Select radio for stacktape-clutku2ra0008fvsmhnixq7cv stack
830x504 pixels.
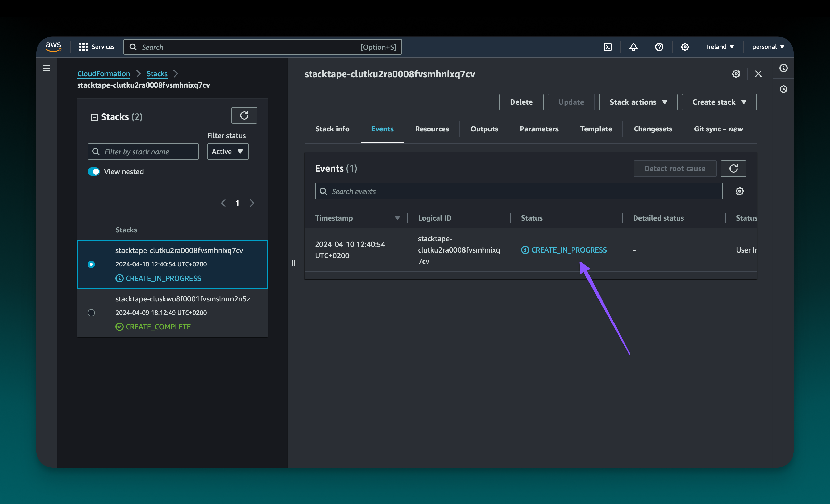pyautogui.click(x=91, y=264)
